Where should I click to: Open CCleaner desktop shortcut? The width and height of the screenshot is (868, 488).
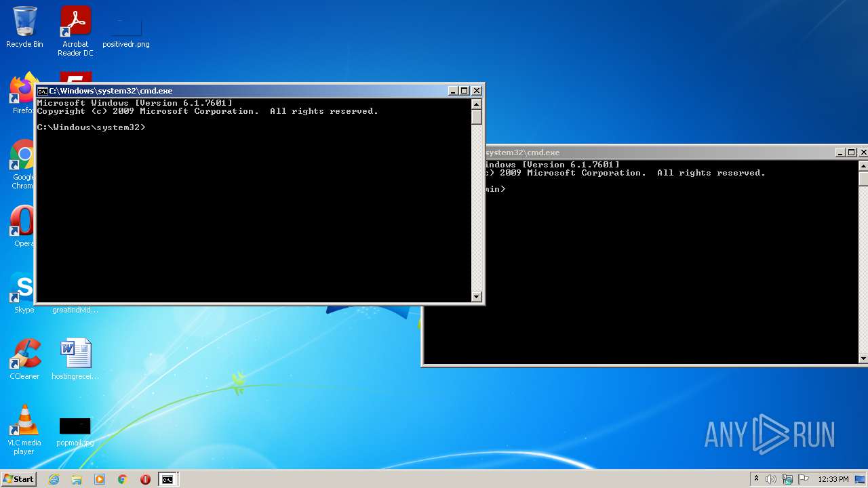[x=24, y=359]
